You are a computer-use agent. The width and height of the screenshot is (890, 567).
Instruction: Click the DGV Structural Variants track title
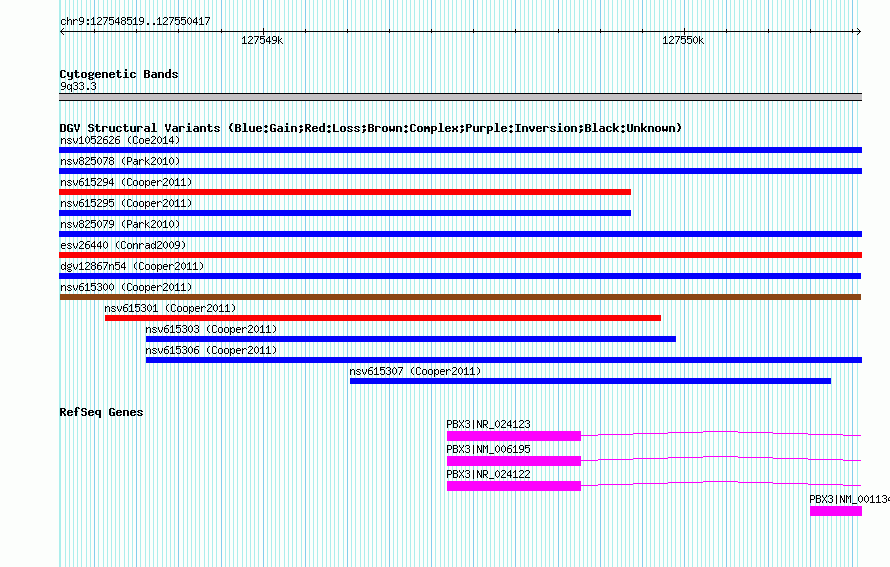(371, 128)
